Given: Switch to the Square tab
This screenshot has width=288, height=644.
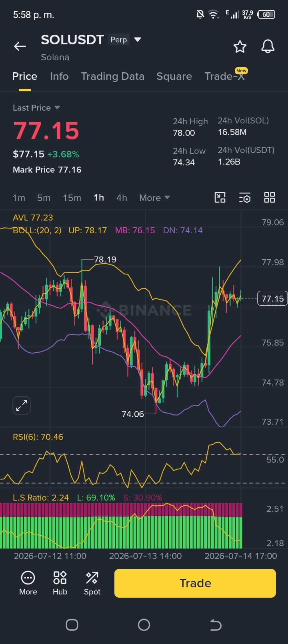Looking at the screenshot, I should [174, 76].
